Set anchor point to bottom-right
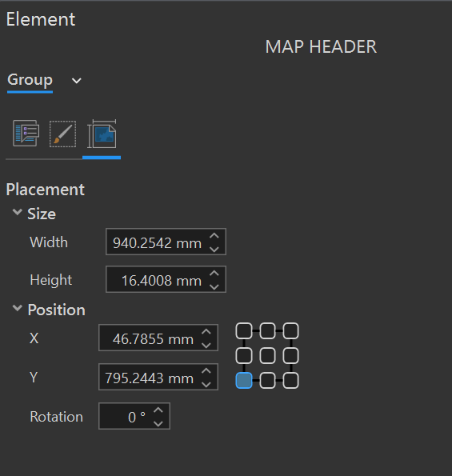452x476 pixels. [291, 380]
